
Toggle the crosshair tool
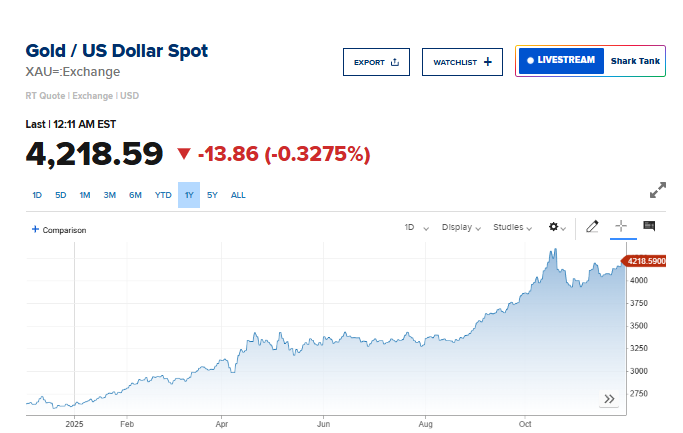tap(621, 227)
